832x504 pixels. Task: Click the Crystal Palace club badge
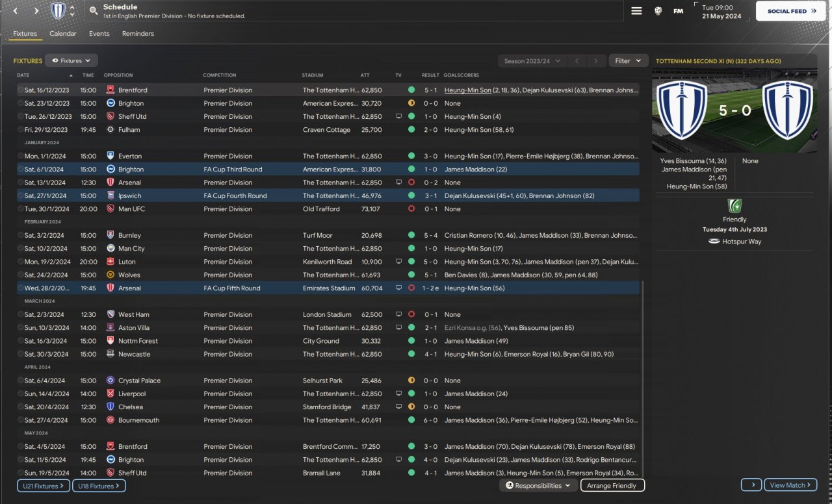coord(110,381)
